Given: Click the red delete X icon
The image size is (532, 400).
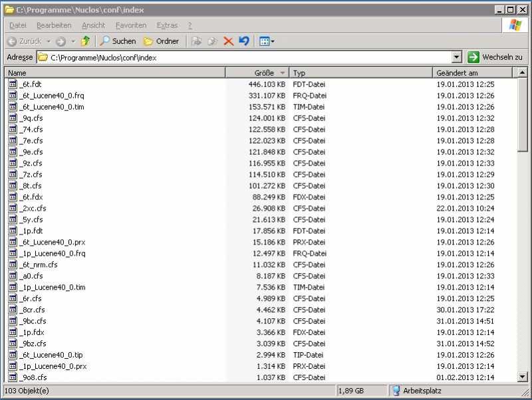Looking at the screenshot, I should point(229,41).
